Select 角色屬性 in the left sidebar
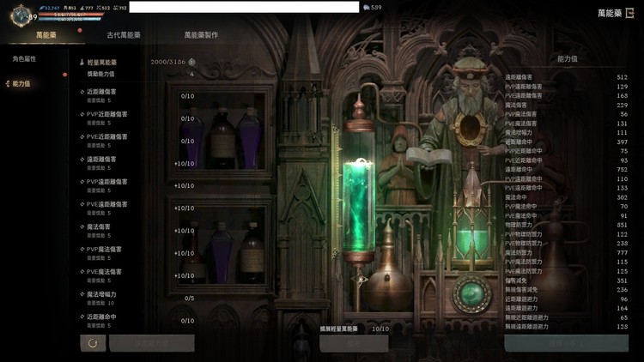This screenshot has height=362, width=644. pyautogui.click(x=24, y=58)
